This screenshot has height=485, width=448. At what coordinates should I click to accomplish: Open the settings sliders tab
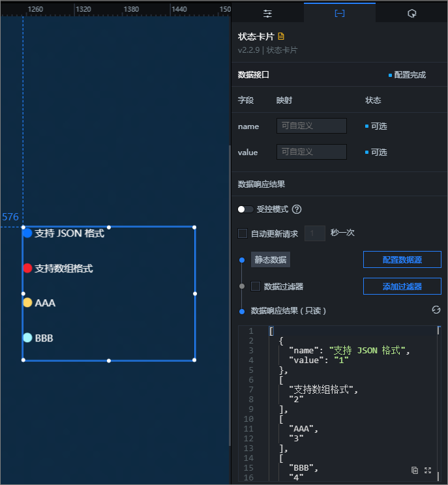[x=267, y=13]
